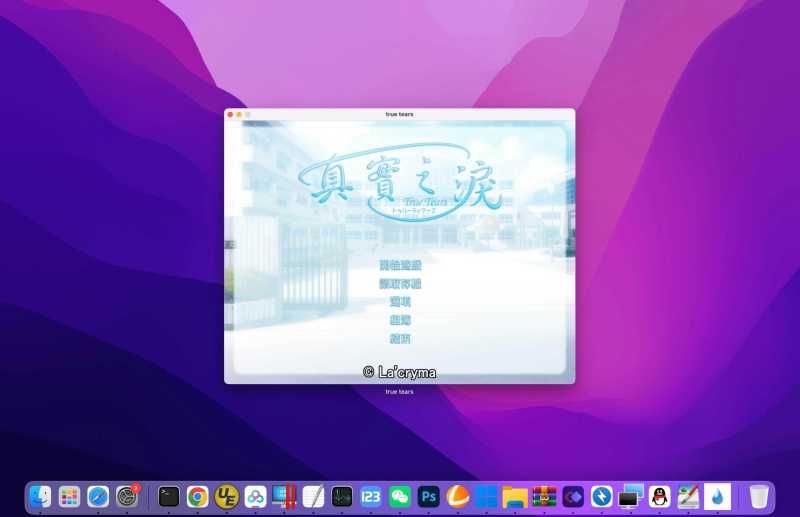Open the dual-monitor display icon in the dock
800x517 pixels.
click(x=631, y=497)
